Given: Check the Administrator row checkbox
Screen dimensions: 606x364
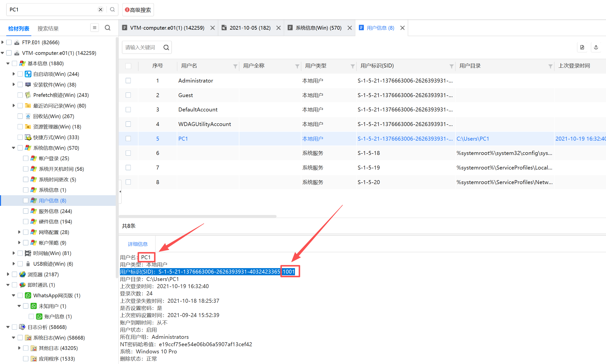Looking at the screenshot, I should (x=128, y=81).
